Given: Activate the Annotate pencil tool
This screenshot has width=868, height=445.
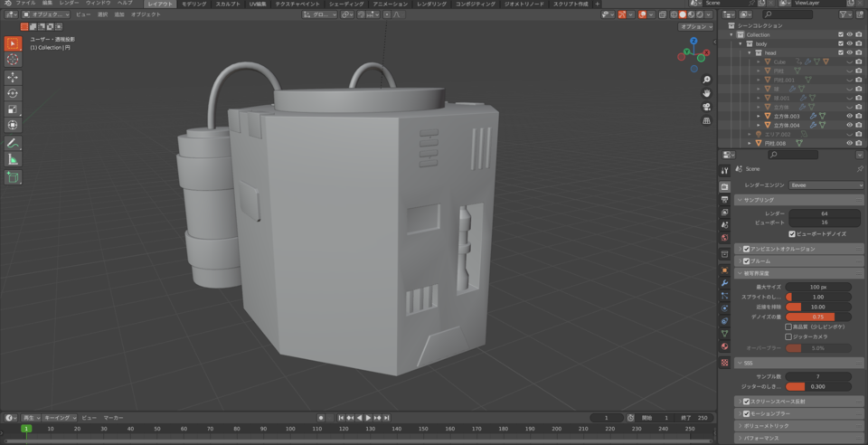Looking at the screenshot, I should pyautogui.click(x=13, y=144).
